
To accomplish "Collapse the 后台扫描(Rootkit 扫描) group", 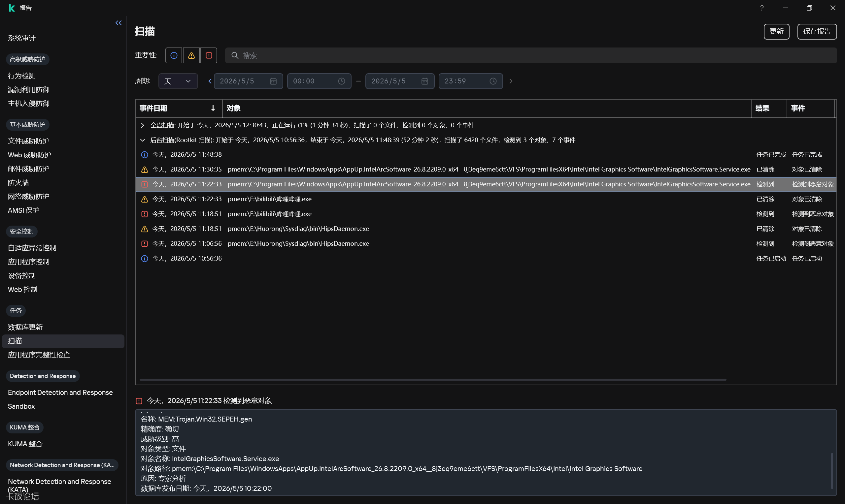I will (143, 140).
